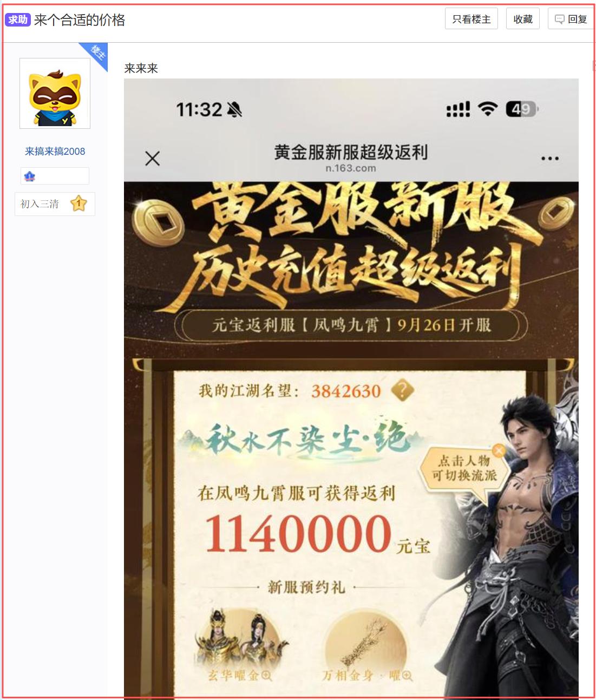Click the 求助 tag badge

(x=17, y=19)
